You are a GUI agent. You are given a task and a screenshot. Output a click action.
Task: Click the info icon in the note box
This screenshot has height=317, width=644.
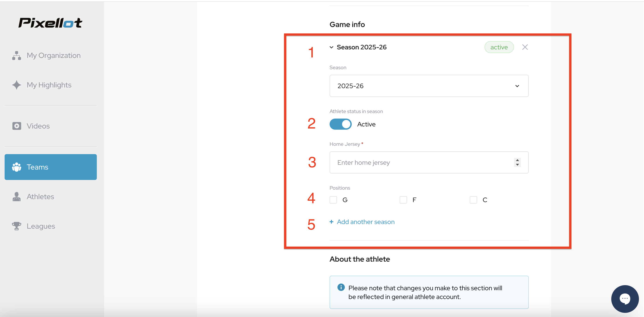(x=341, y=287)
